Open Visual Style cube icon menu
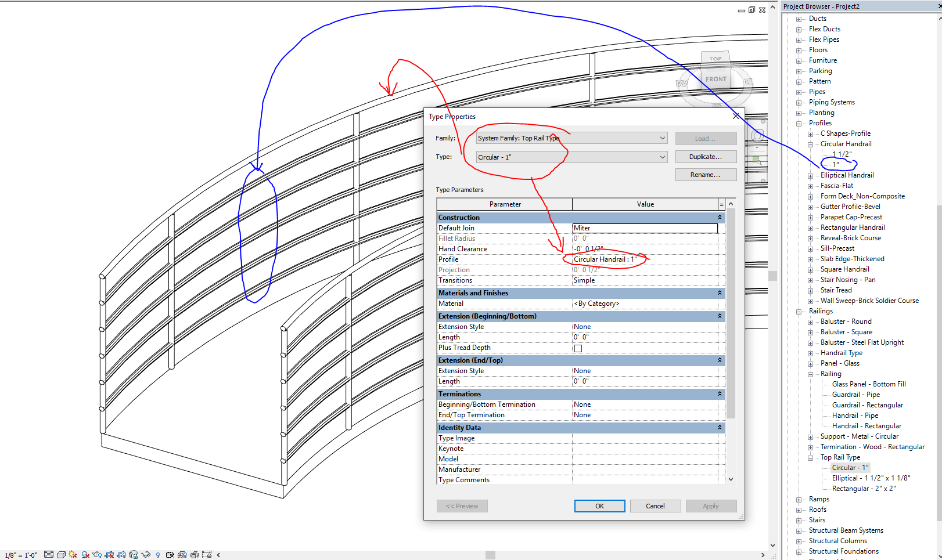Screen dimensions: 942x560 tap(61, 555)
